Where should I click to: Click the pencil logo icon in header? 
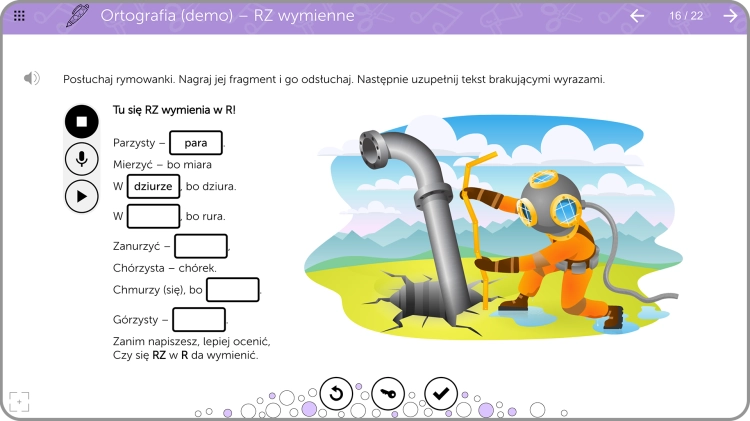pyautogui.click(x=77, y=16)
